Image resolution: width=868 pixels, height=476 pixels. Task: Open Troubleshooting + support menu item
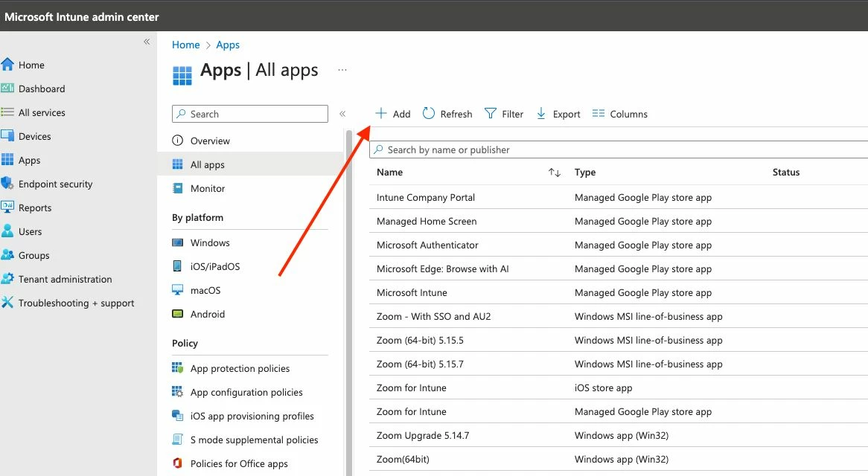(76, 303)
